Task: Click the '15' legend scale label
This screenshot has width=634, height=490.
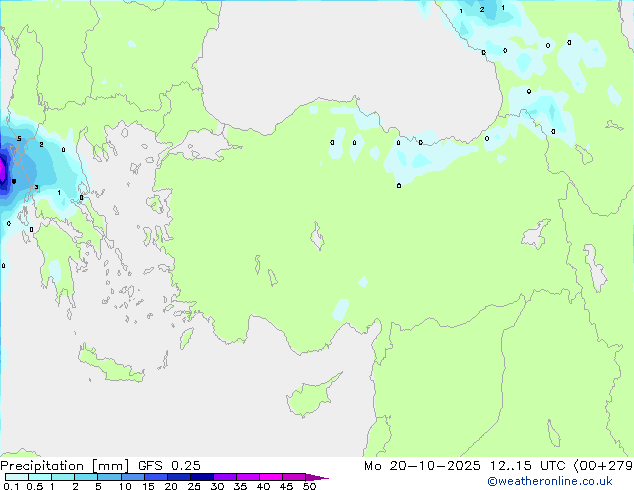Action: click(x=148, y=486)
